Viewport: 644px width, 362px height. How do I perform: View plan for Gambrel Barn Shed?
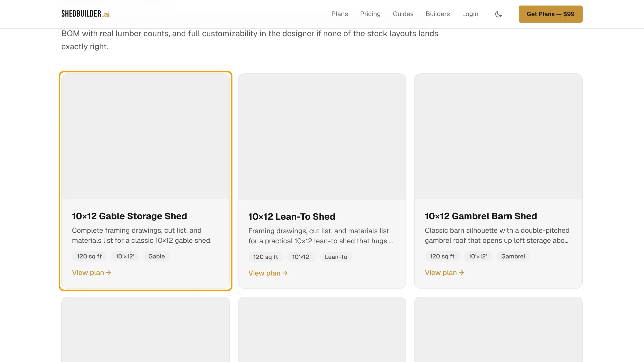444,273
